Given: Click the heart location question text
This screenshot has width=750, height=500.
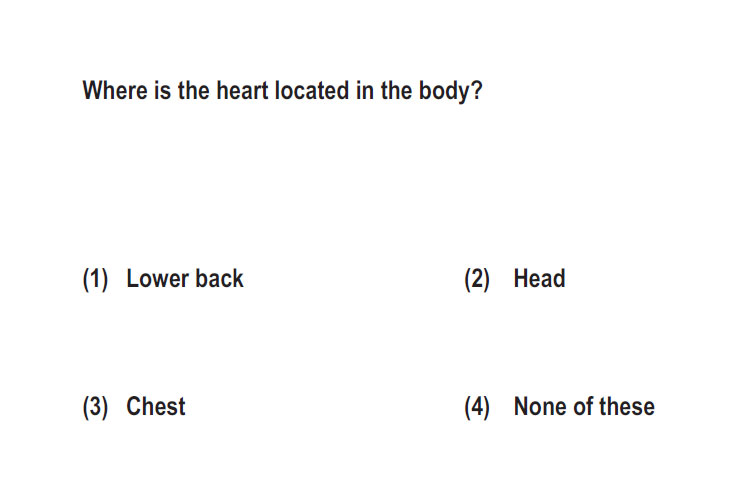Looking at the screenshot, I should coord(283,91).
